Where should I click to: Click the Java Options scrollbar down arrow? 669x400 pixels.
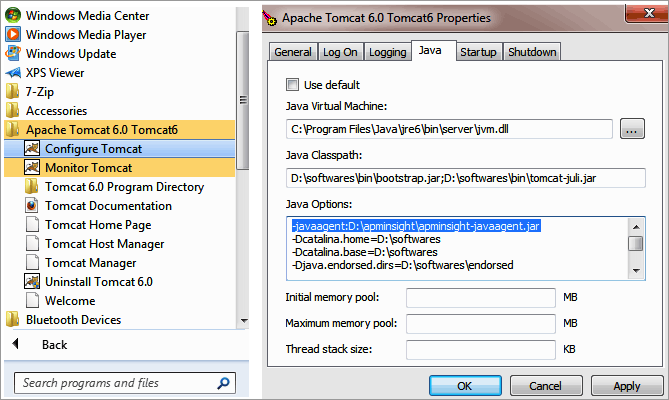[635, 269]
